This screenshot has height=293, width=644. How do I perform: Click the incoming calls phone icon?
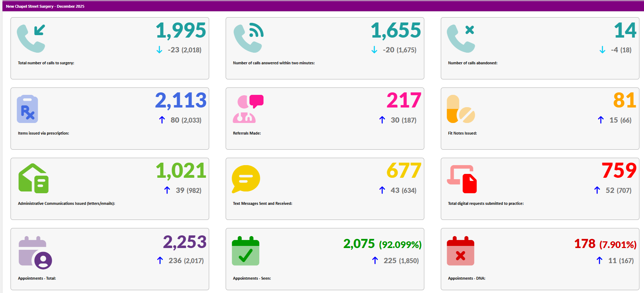click(31, 38)
